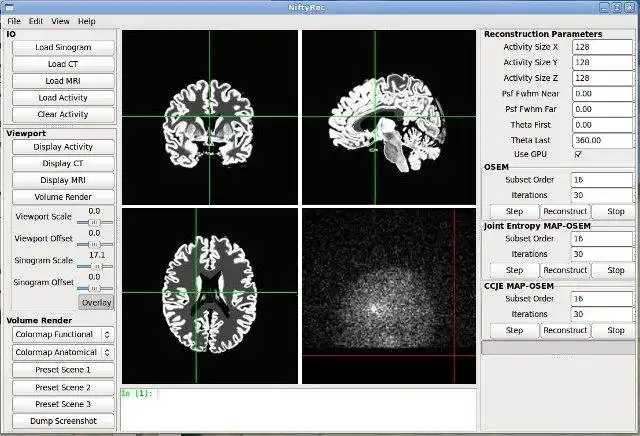Click the Psf Fwhm Near field
640x436 pixels.
[x=602, y=93]
